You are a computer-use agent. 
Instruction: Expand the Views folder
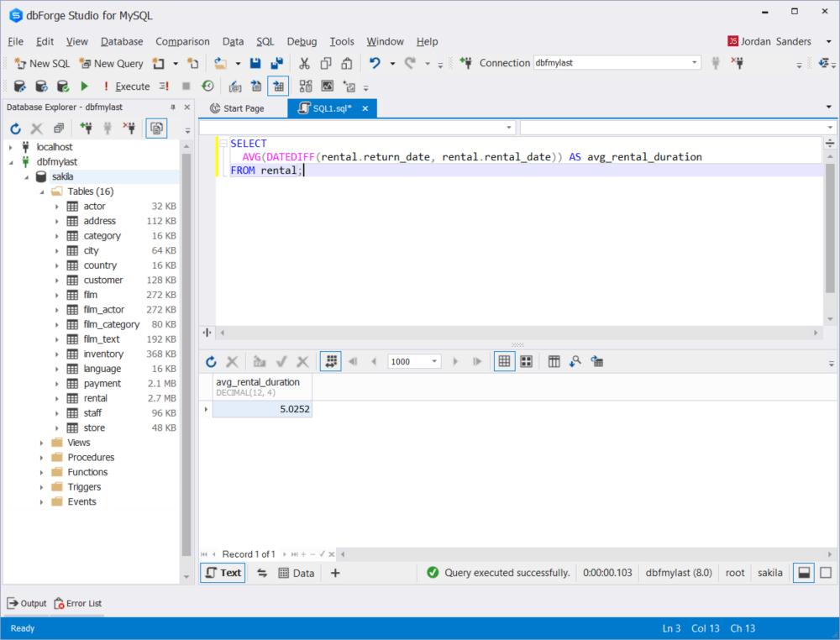(x=42, y=443)
